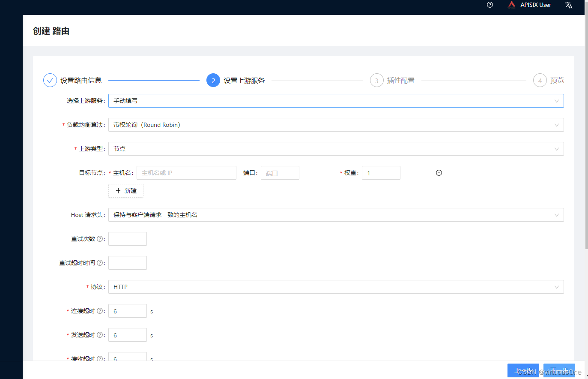Select the 预览 step label
The image size is (588, 379).
(557, 80)
